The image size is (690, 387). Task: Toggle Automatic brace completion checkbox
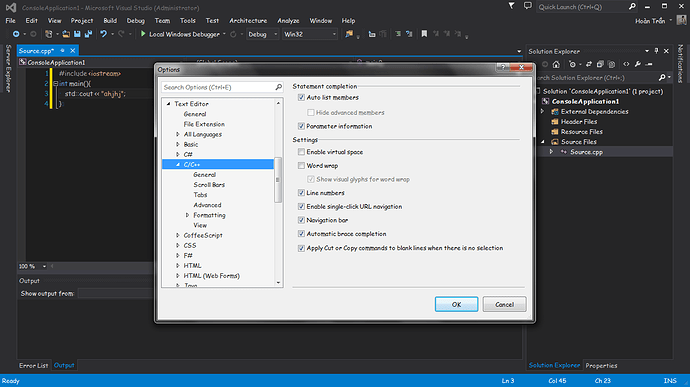tap(301, 234)
